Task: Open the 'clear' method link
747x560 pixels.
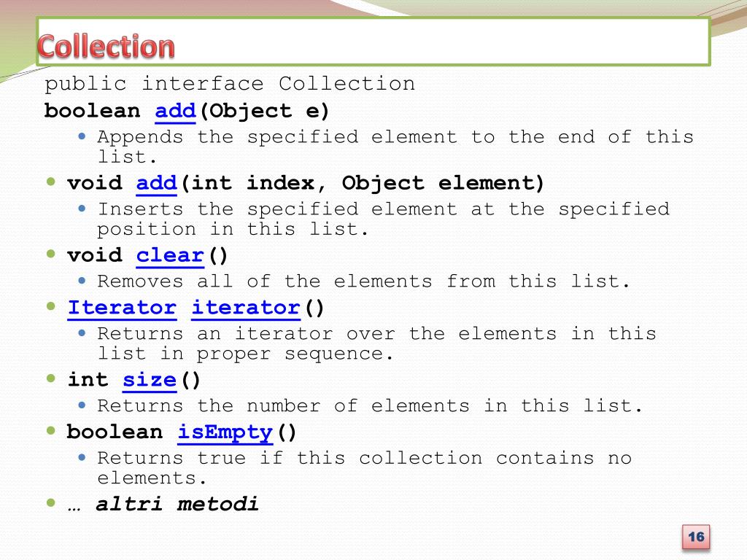Action: [170, 256]
